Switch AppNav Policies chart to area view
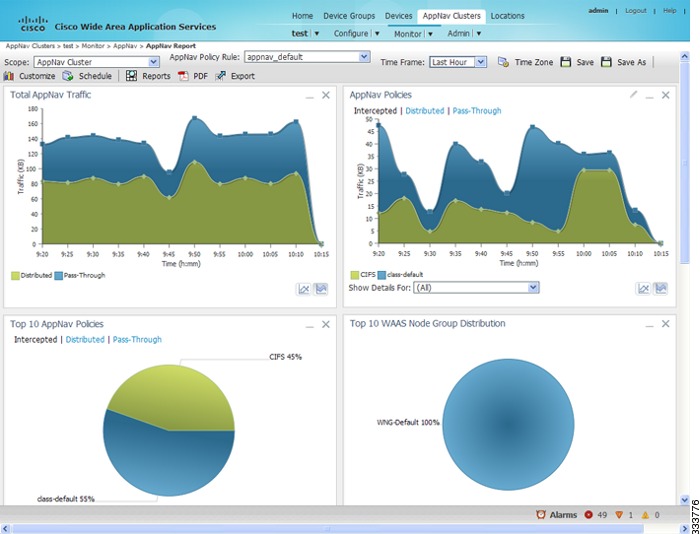 [x=660, y=288]
